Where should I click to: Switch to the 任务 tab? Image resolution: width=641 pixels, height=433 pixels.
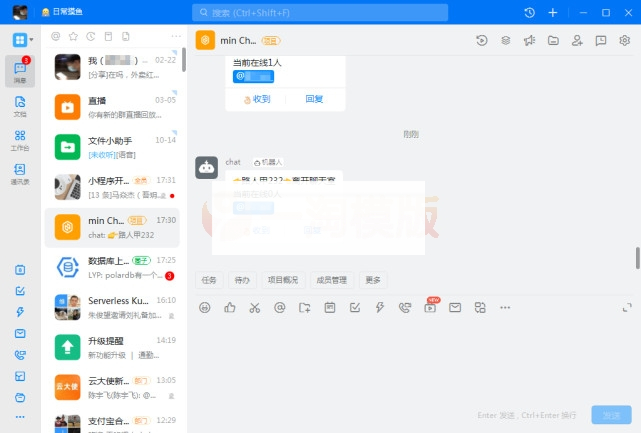point(209,280)
